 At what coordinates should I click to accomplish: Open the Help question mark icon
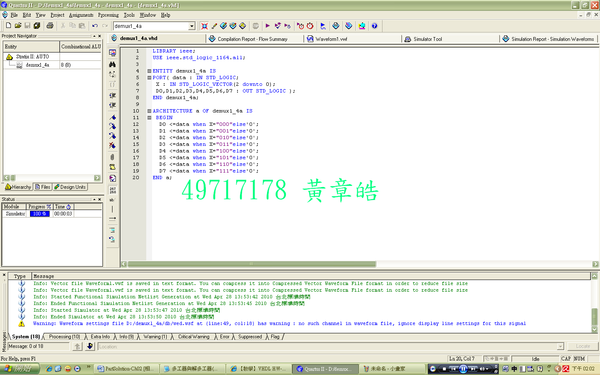click(x=374, y=26)
